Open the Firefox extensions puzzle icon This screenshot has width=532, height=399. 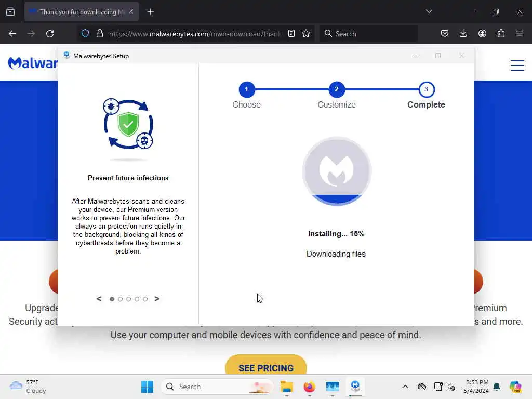point(501,34)
